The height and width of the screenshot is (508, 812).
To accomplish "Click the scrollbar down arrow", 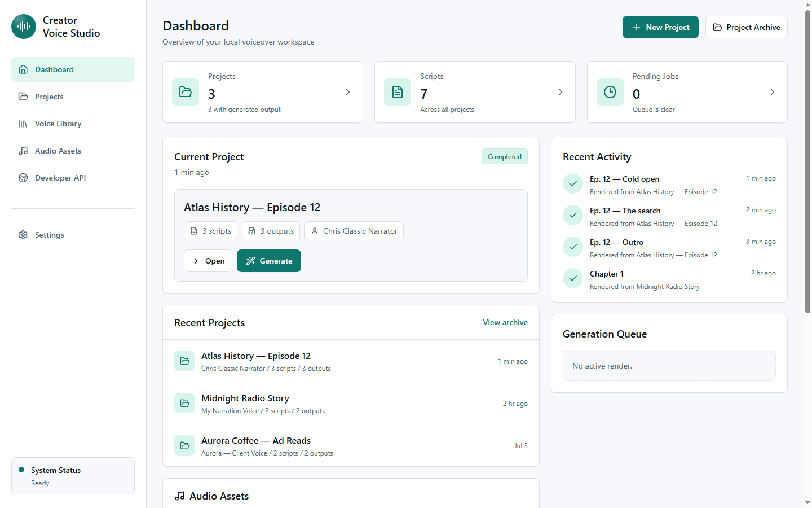I will pyautogui.click(x=807, y=503).
